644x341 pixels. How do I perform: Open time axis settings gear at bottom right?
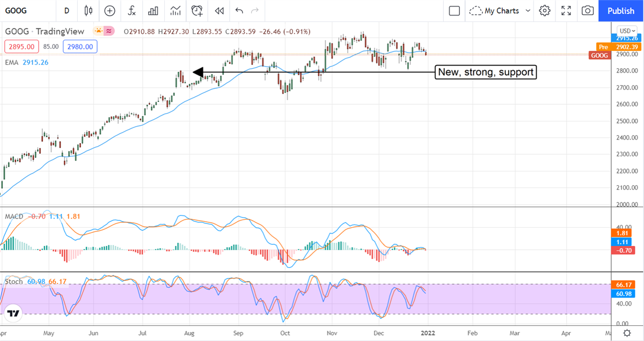pos(627,333)
